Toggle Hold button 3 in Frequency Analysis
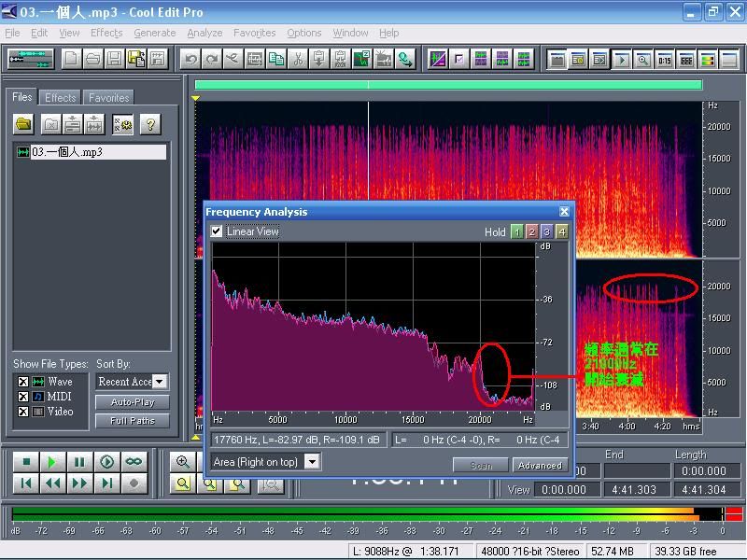The image size is (747, 560). coord(547,231)
